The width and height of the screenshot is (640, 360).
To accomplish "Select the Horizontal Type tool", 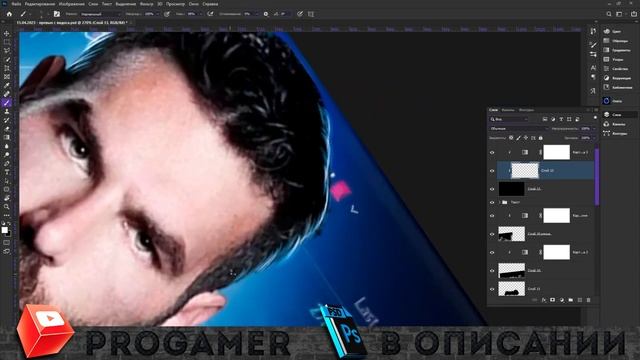I will click(7, 172).
